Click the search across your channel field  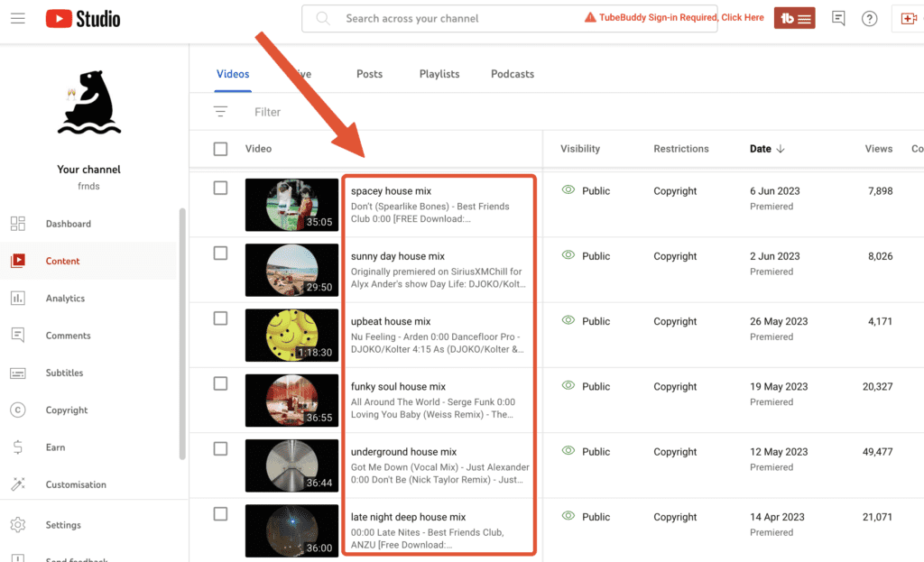(451, 18)
